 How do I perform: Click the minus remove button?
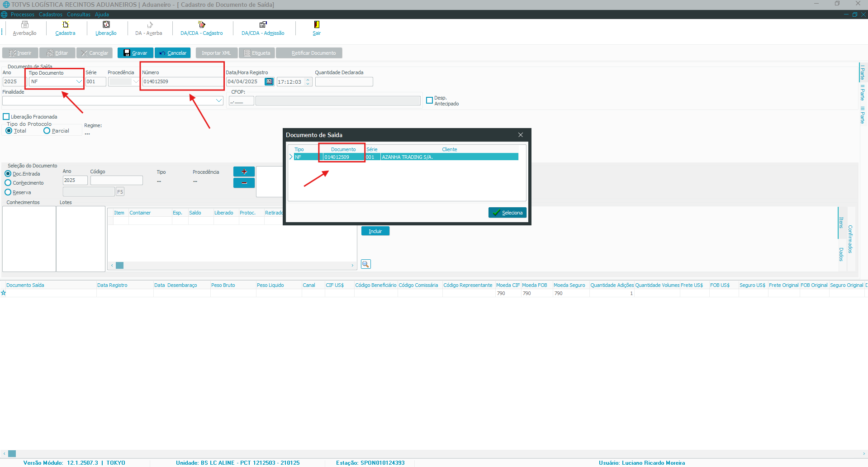tap(244, 183)
